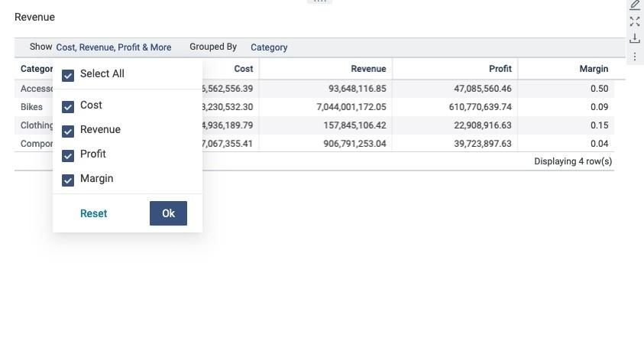The width and height of the screenshot is (644, 354).
Task: Uncheck the Cost checkbox
Action: point(68,106)
